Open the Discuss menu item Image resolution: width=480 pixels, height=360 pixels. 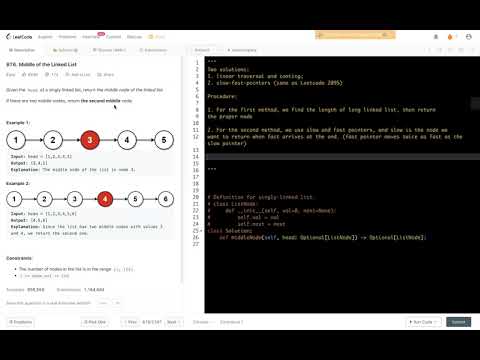point(134,37)
